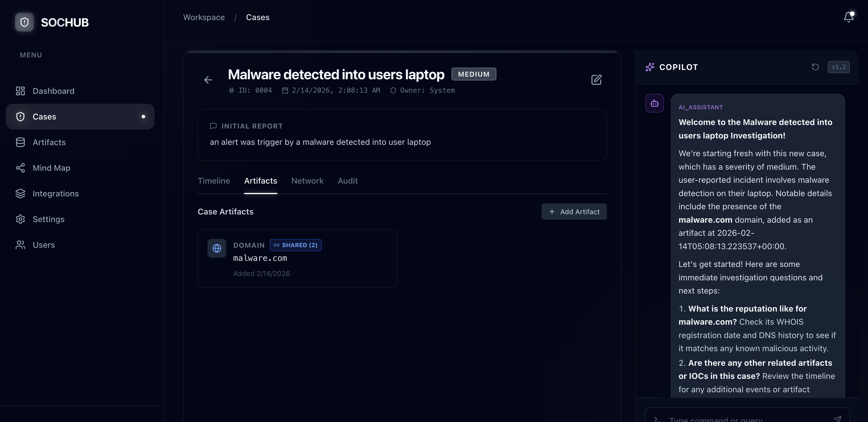Open the Dashboard from the sidebar
This screenshot has height=422, width=868.
[x=54, y=91]
